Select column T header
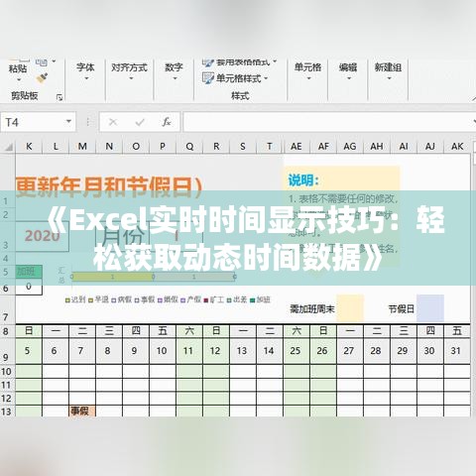Screen dimensions: 476x476 [x=270, y=147]
